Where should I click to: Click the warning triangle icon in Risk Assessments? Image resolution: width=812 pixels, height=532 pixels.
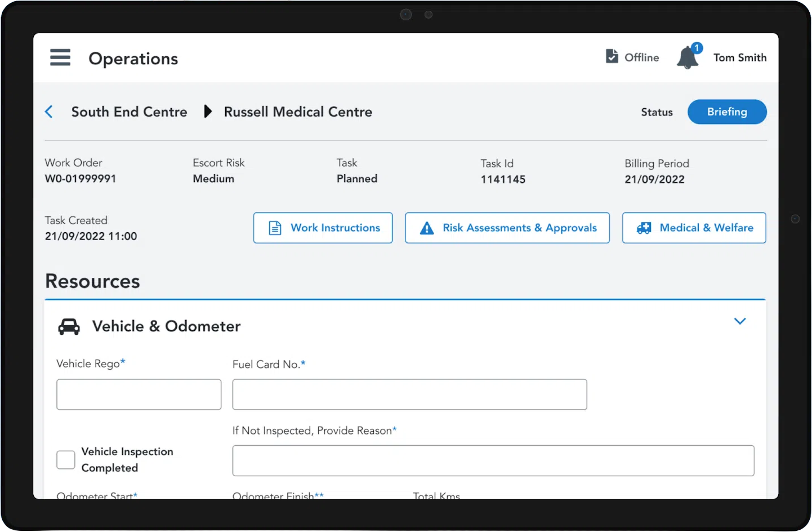coord(427,228)
